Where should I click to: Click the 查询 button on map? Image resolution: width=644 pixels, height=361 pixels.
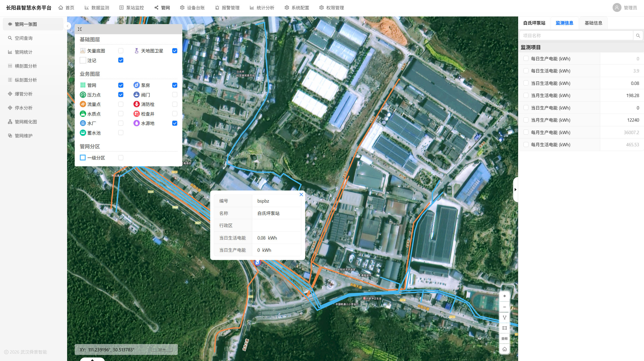point(196,29)
